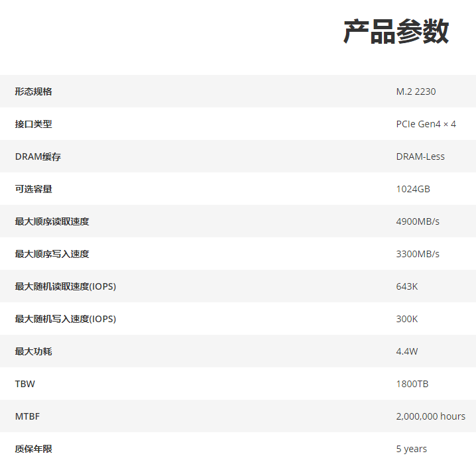Click the 300K IOPS value

[x=407, y=319]
